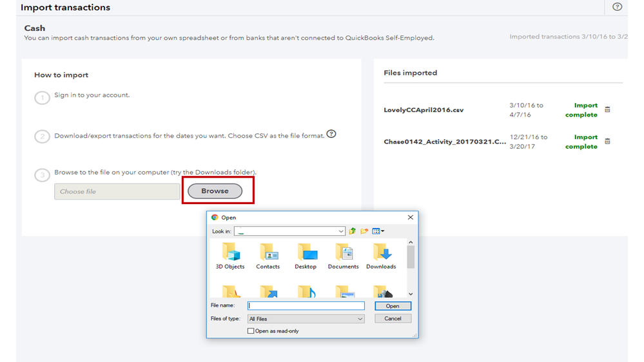644x362 pixels.
Task: Open the Contacts folder
Action: tap(268, 256)
